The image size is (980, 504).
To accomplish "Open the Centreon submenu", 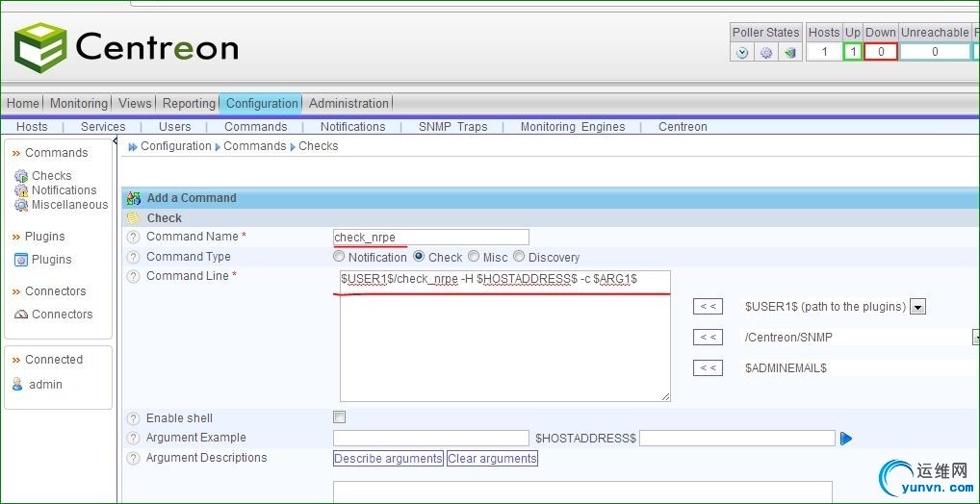I will (x=683, y=127).
